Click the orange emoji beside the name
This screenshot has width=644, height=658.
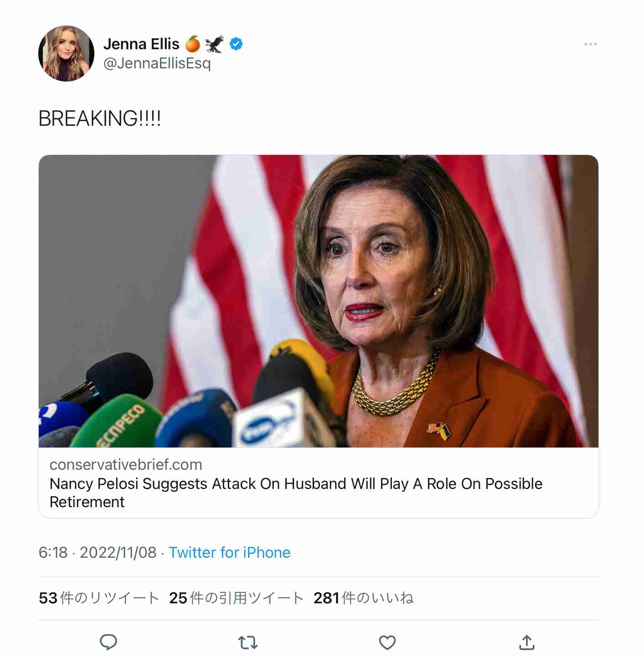(x=193, y=44)
